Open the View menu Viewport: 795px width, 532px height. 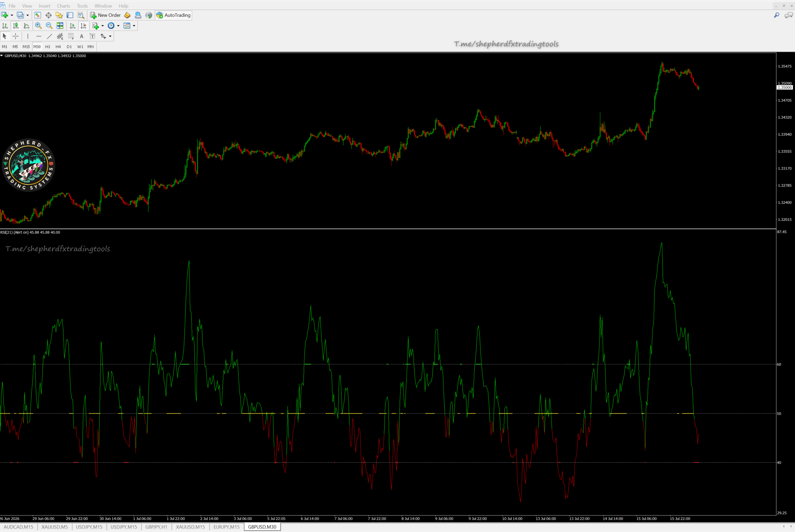(x=27, y=6)
